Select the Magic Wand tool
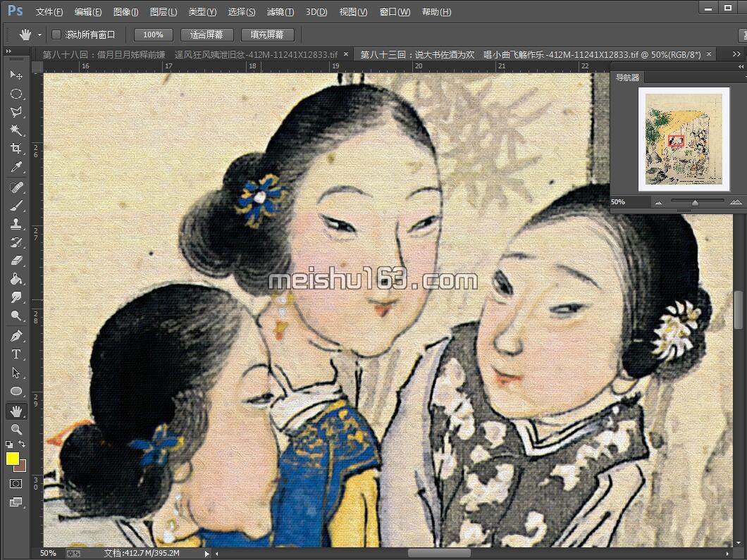The image size is (747, 560). pyautogui.click(x=16, y=130)
